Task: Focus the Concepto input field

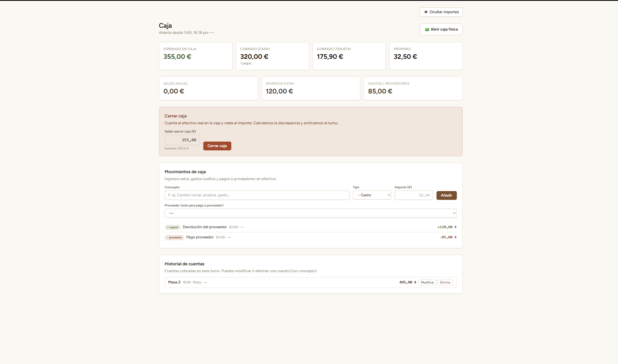Action: click(257, 195)
